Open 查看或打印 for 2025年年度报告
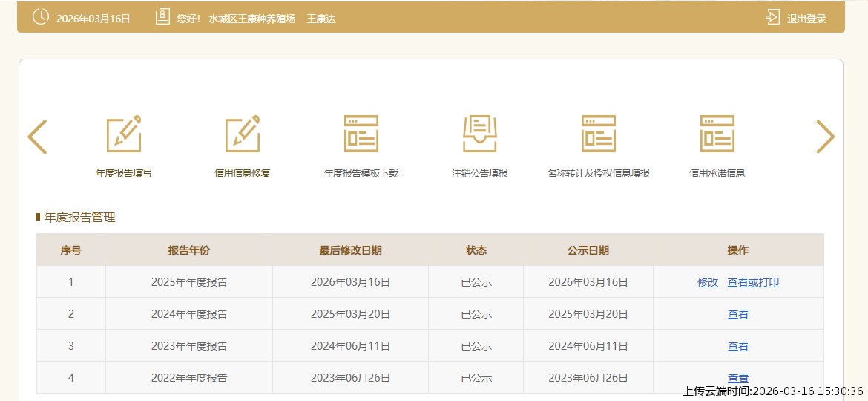 [x=753, y=282]
